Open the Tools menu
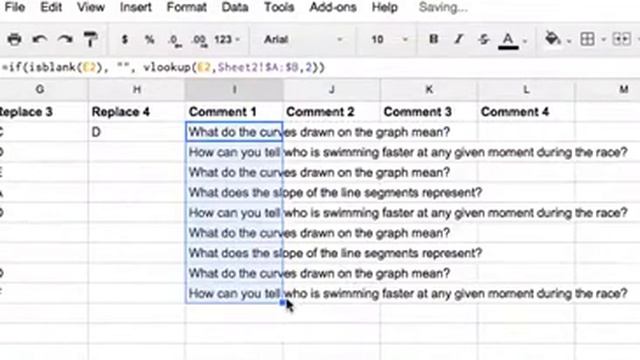 click(x=279, y=7)
